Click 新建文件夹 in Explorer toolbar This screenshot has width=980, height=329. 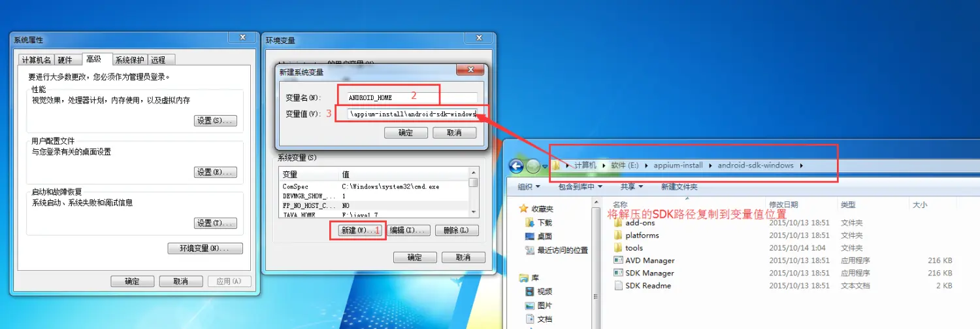679,187
